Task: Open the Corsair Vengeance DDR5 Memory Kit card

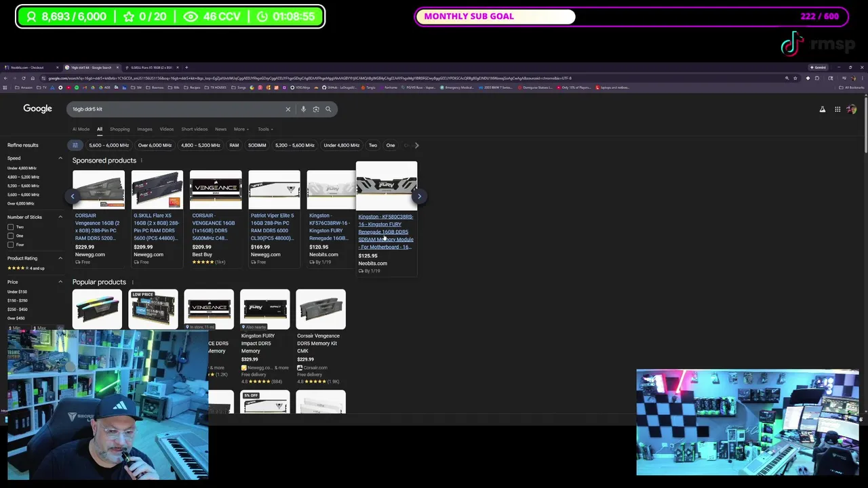Action: click(x=320, y=335)
